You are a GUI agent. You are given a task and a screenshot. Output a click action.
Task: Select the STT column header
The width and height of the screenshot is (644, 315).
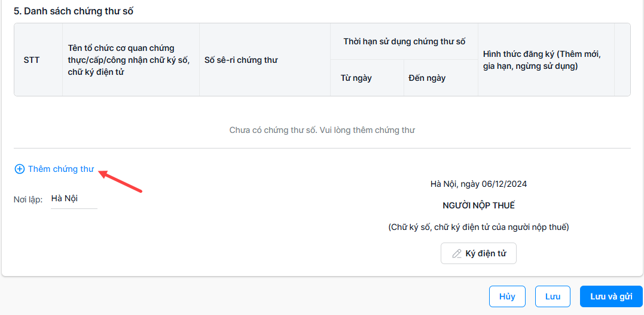coord(32,60)
